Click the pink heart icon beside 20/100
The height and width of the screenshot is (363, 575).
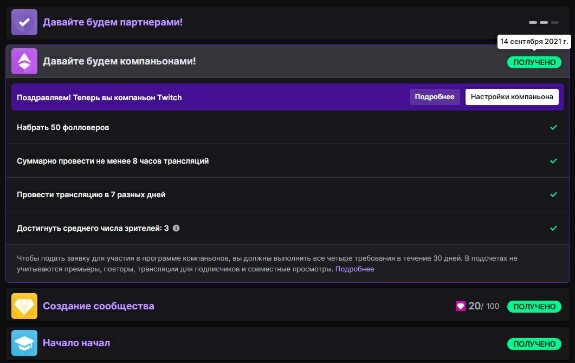(461, 306)
